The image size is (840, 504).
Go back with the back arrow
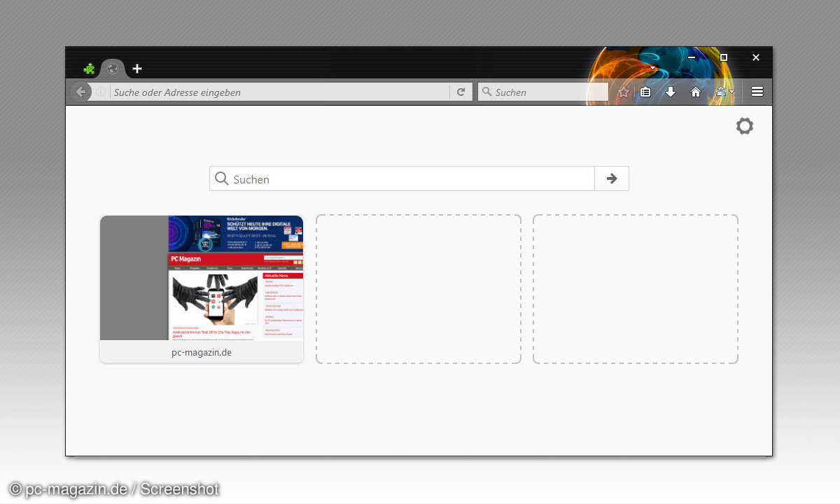coord(80,92)
